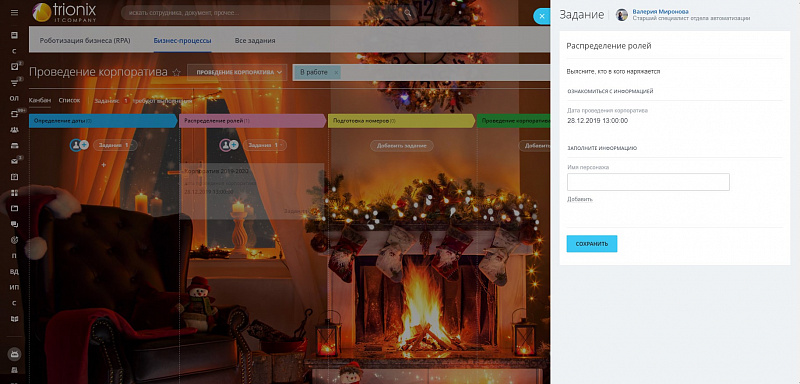
Task: Click the СОХРАНИТЬ button
Action: [592, 244]
